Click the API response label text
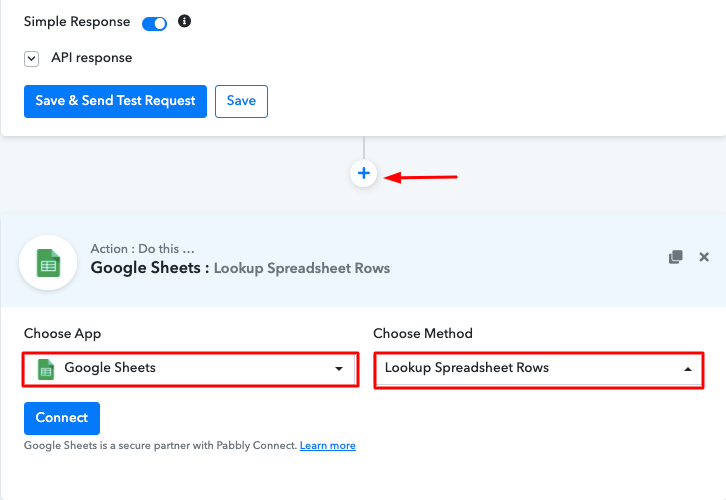726x500 pixels. [x=92, y=58]
